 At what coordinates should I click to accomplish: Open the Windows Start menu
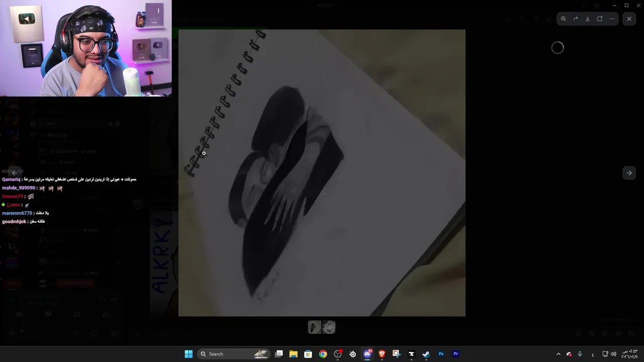click(x=189, y=354)
